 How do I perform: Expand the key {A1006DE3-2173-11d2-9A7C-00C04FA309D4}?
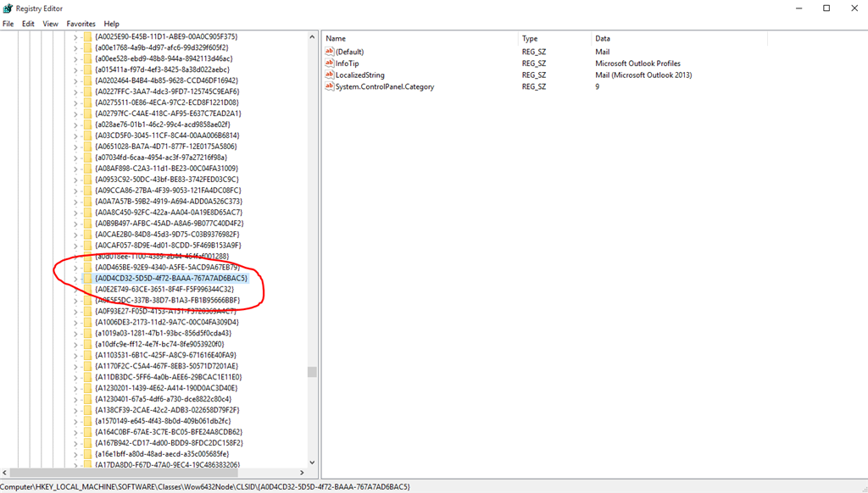[76, 322]
